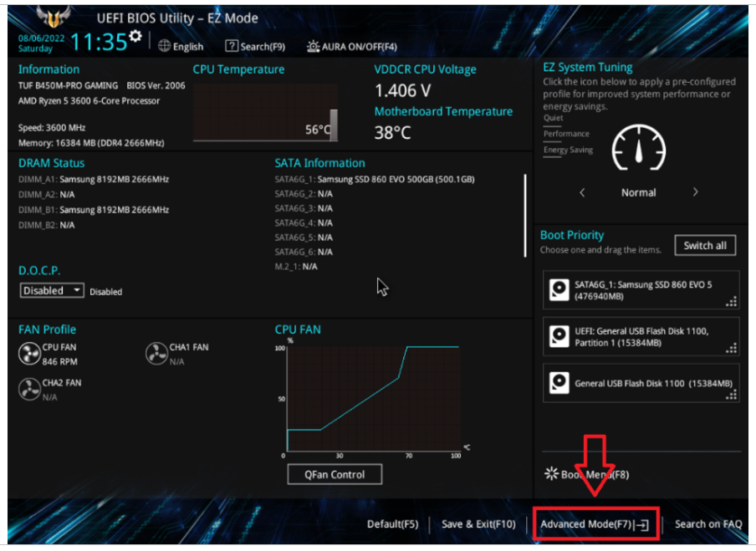The height and width of the screenshot is (551, 756).
Task: Click the 56°C CPU temperature reading
Action: pos(317,130)
